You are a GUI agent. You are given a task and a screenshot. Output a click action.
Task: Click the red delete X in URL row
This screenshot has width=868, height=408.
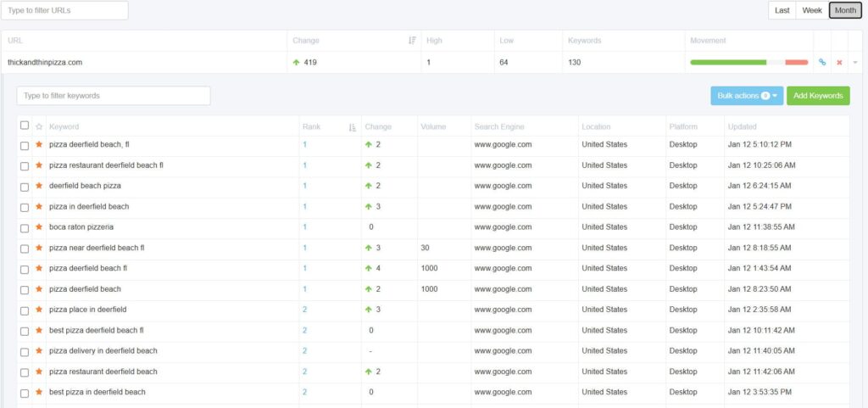pos(839,63)
